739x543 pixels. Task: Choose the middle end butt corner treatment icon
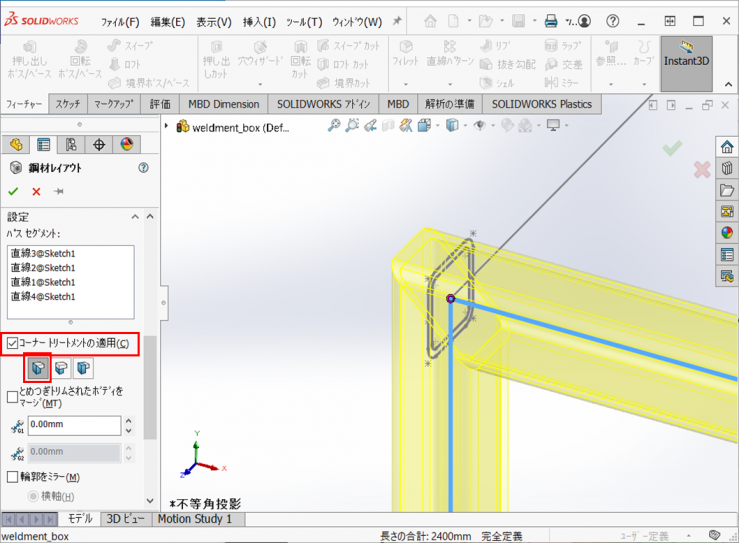61,368
